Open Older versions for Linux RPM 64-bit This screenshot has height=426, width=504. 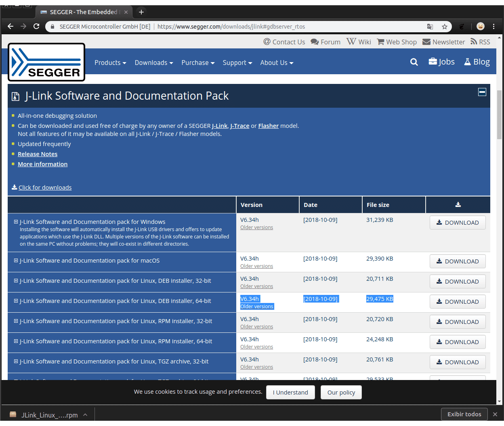256,347
